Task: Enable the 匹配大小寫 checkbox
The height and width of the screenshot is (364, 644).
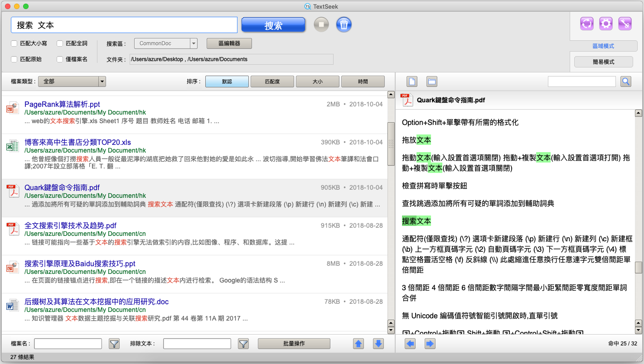Action: 15,43
